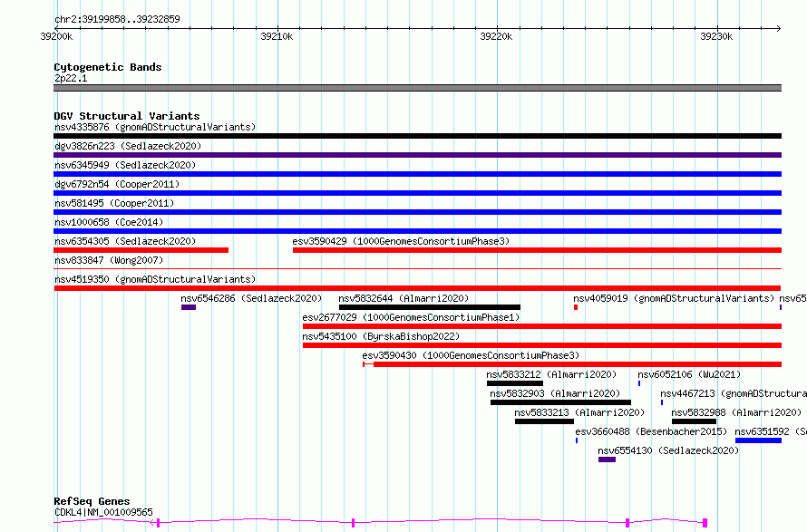
Task: Click the tiny red nsv4059019 marker
Action: (576, 307)
